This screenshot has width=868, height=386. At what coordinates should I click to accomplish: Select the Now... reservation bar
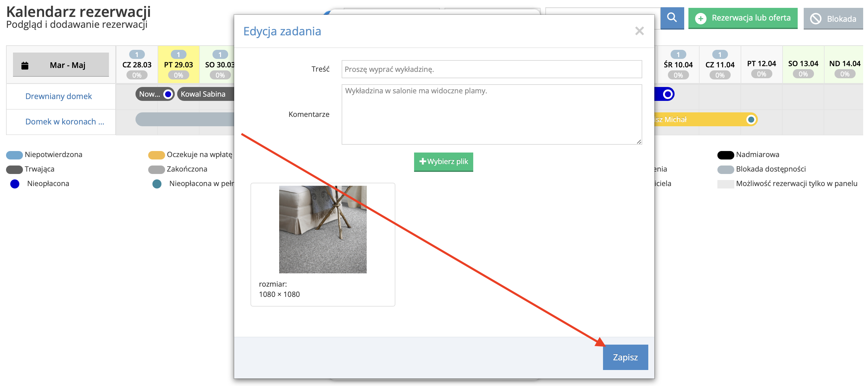point(155,94)
